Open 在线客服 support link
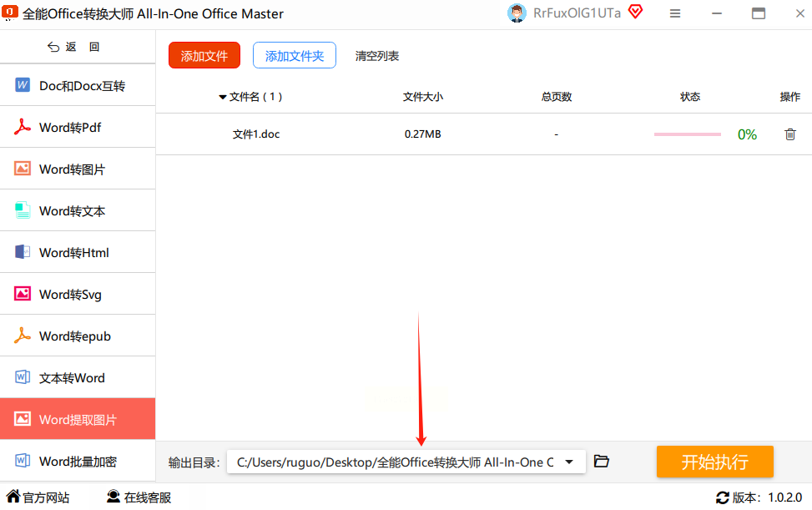Viewport: 812px width, 510px height. click(x=148, y=497)
